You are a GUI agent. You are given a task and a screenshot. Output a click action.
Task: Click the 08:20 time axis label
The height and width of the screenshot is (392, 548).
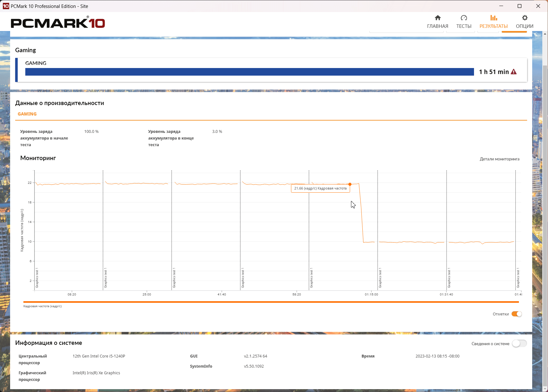(x=72, y=295)
